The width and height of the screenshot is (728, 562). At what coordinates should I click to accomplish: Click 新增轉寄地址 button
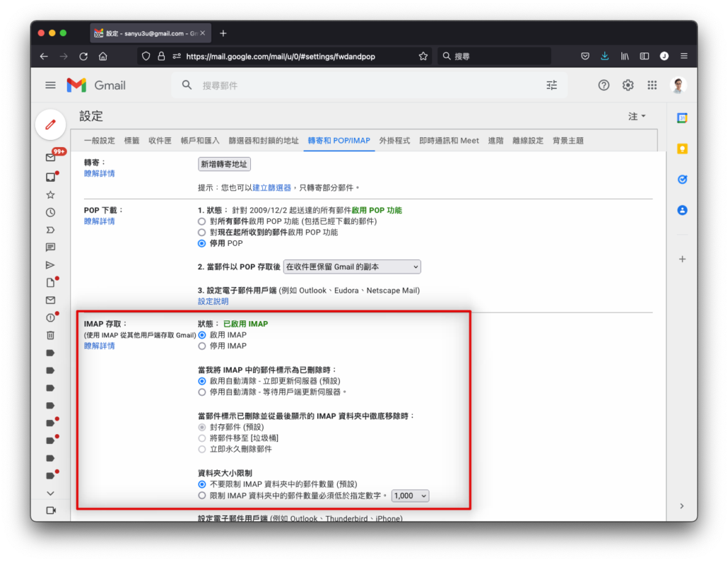pos(224,164)
